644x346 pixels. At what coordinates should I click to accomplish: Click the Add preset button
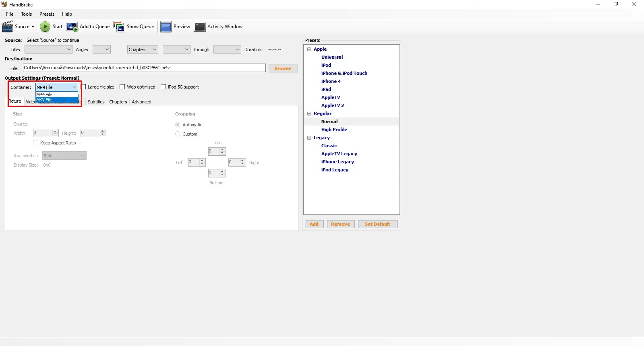314,224
